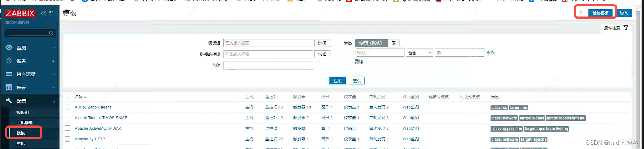Click the 添加 tag link
The height and width of the screenshot is (149, 644).
tap(359, 61)
